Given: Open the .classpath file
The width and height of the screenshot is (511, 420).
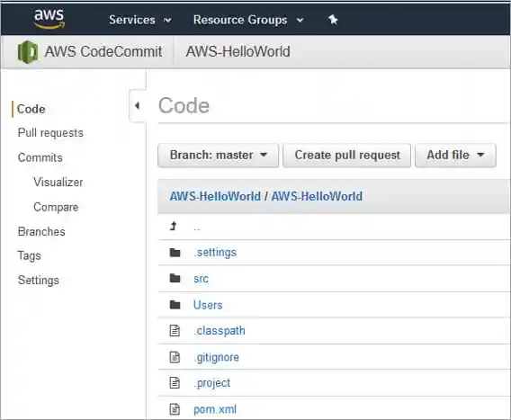Looking at the screenshot, I should 219,331.
